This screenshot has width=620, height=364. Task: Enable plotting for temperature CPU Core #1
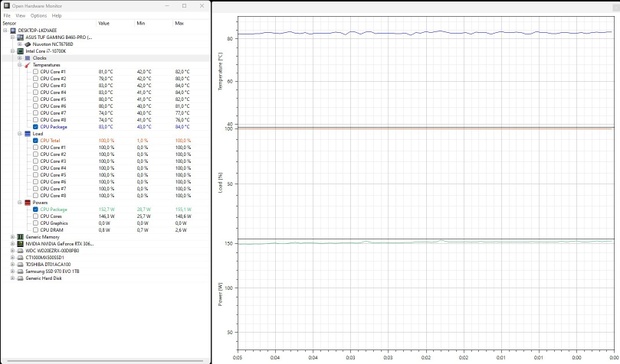pyautogui.click(x=36, y=72)
